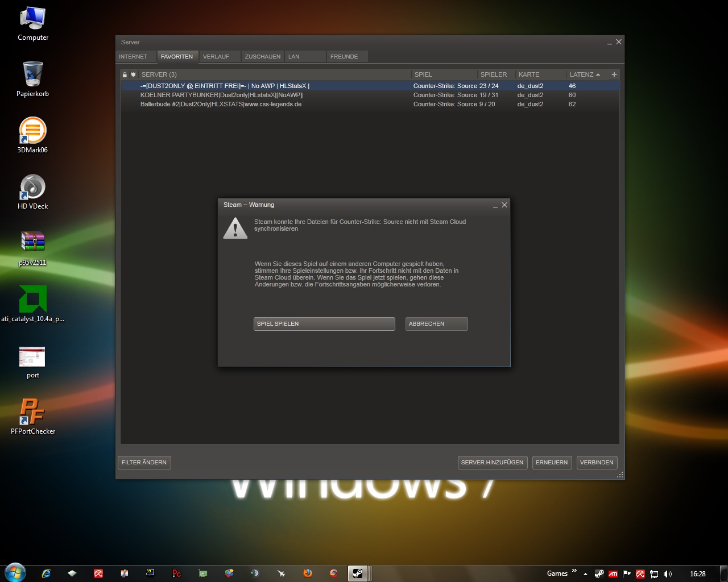Open the Papierkorb recycle bin icon
This screenshot has height=582, width=728.
(x=32, y=80)
